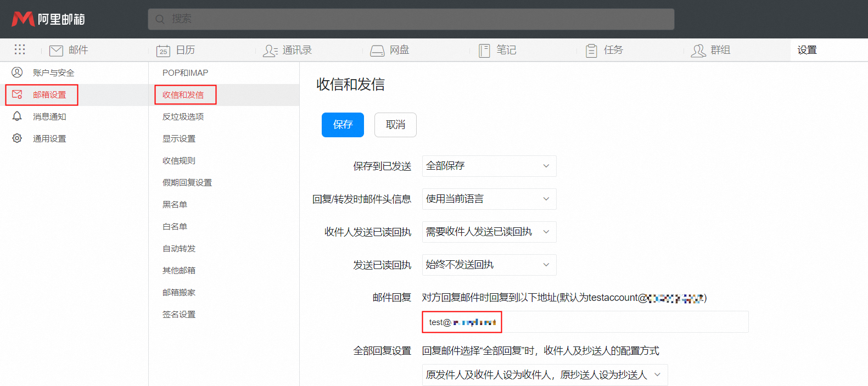
Task: Open the calendar icon in the navigation bar
Action: 163,51
